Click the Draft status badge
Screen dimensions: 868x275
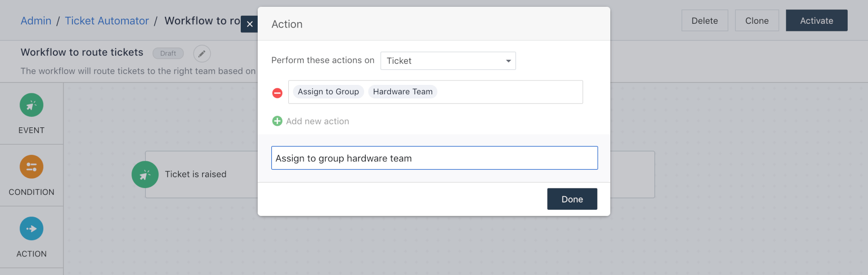click(168, 53)
